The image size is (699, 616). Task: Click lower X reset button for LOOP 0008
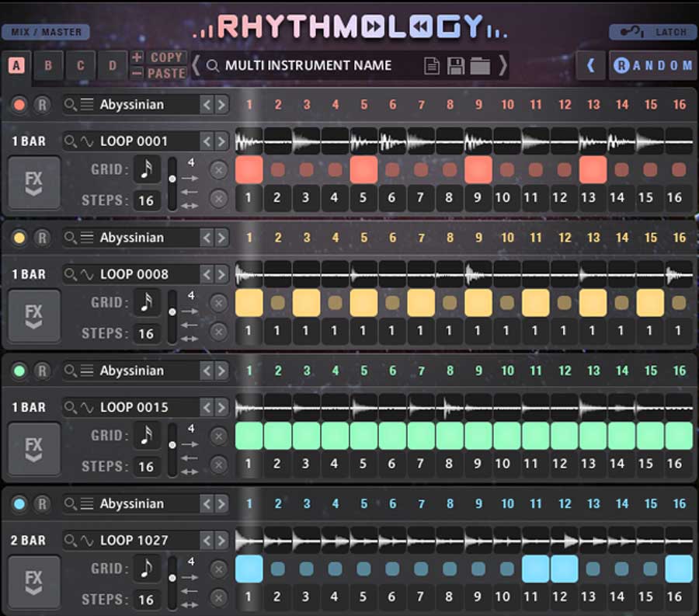(x=218, y=332)
